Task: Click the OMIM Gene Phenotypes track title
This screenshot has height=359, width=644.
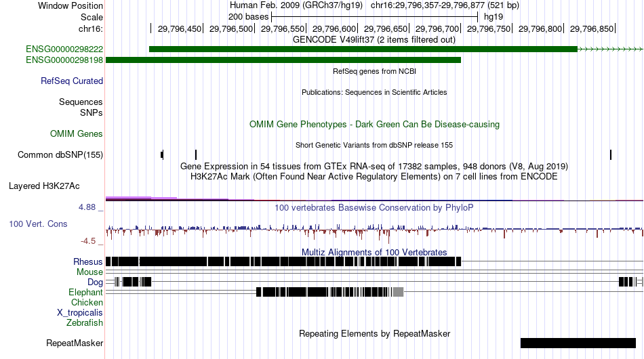Action: pyautogui.click(x=374, y=125)
